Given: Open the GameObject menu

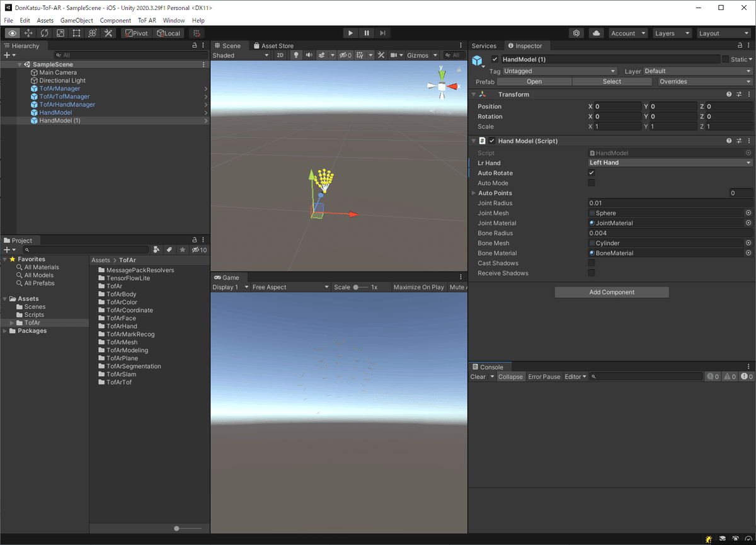Looking at the screenshot, I should 77,20.
